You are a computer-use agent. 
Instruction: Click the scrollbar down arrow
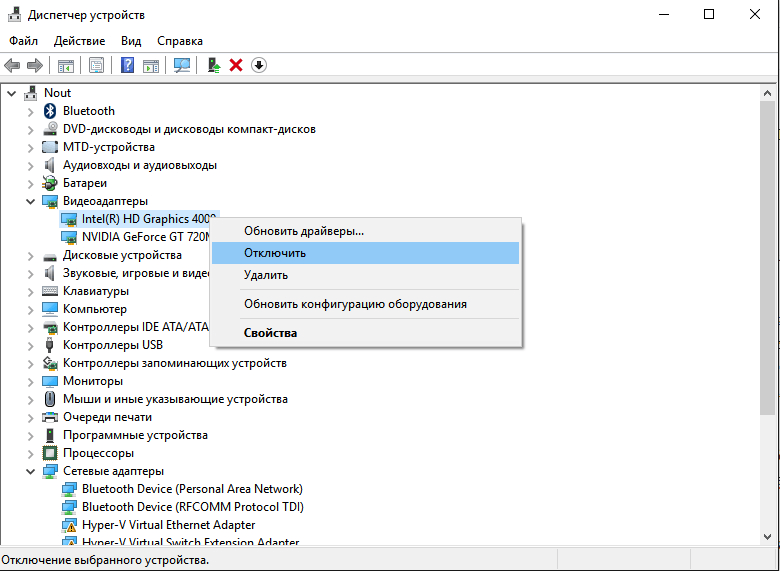(767, 537)
